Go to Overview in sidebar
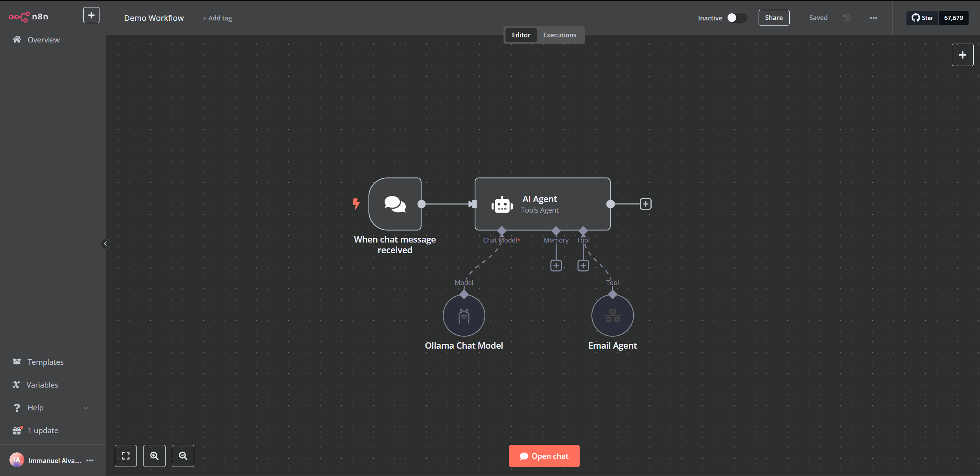 (x=43, y=40)
